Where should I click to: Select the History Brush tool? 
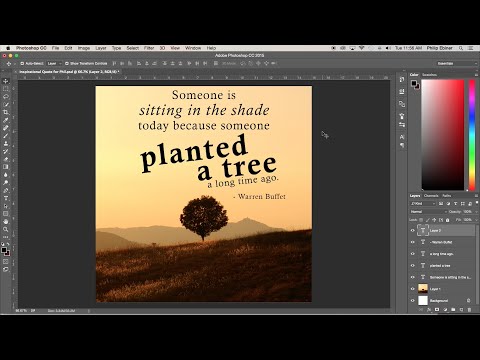(6, 151)
